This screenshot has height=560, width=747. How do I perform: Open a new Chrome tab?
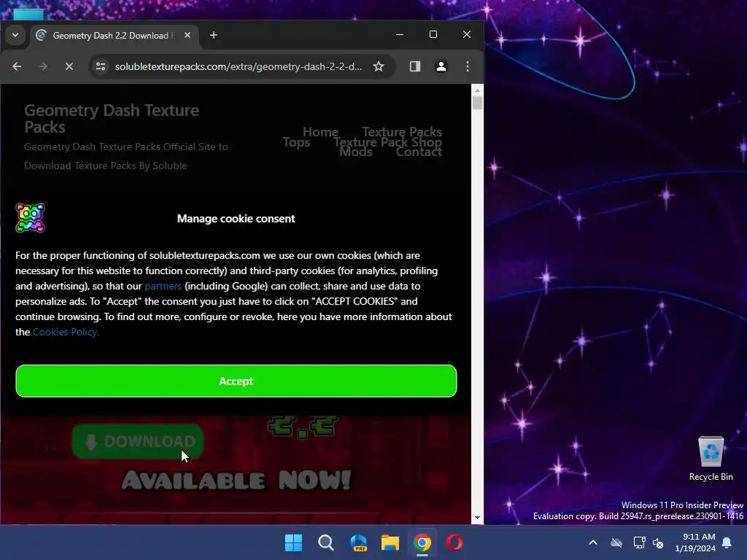point(214,35)
